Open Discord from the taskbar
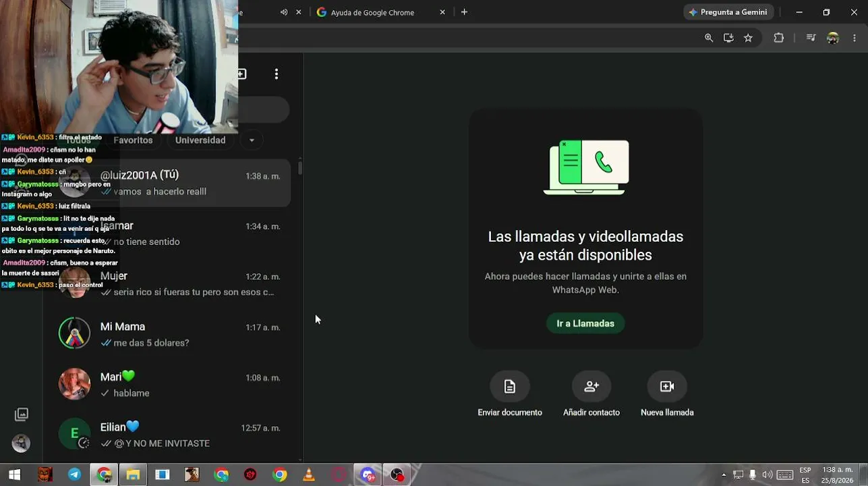Screen dimensions: 868x486 tap(368, 475)
